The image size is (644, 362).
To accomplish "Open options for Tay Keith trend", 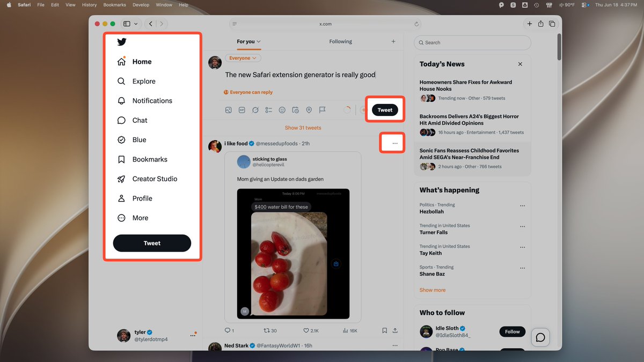I will (x=522, y=247).
